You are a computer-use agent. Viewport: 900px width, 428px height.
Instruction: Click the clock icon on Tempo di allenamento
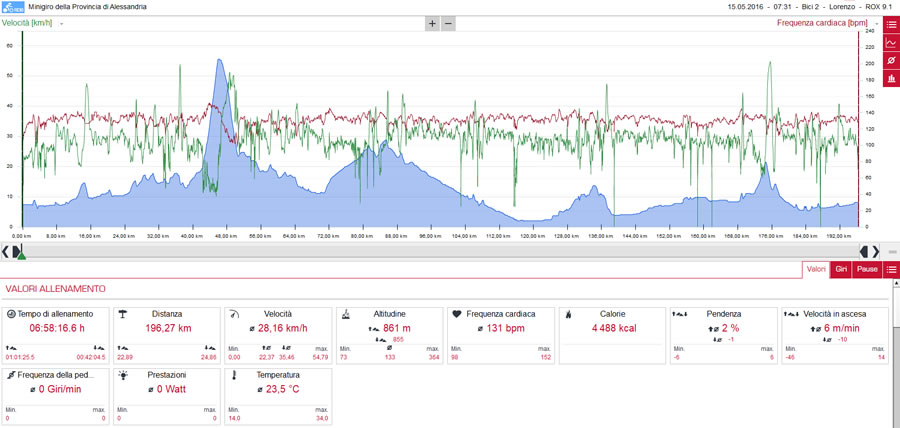[10, 314]
